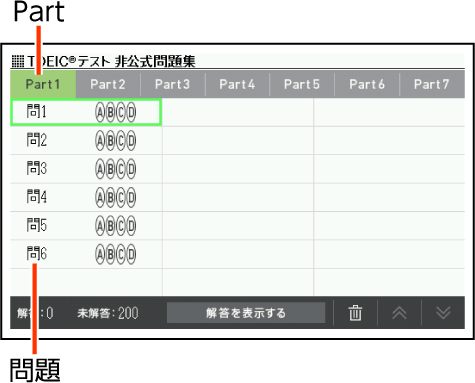
Task: Pick answer A for 問4
Action: point(100,197)
